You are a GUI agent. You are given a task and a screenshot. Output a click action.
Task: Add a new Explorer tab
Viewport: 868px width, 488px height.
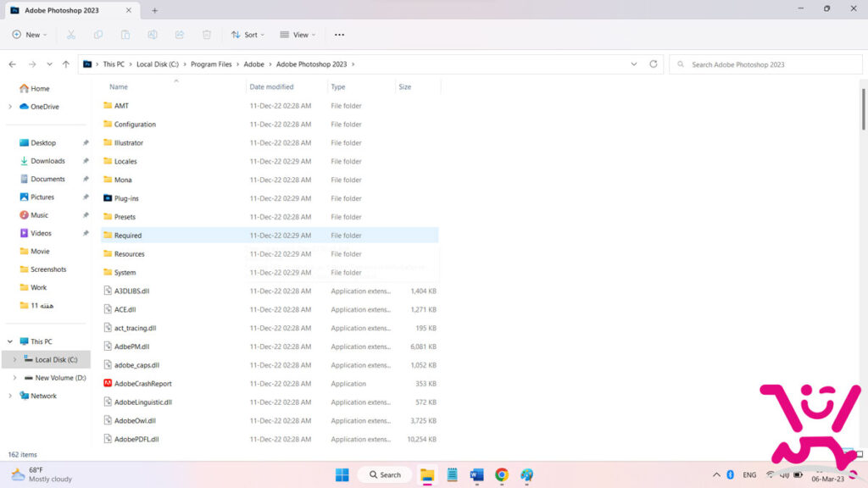click(154, 10)
